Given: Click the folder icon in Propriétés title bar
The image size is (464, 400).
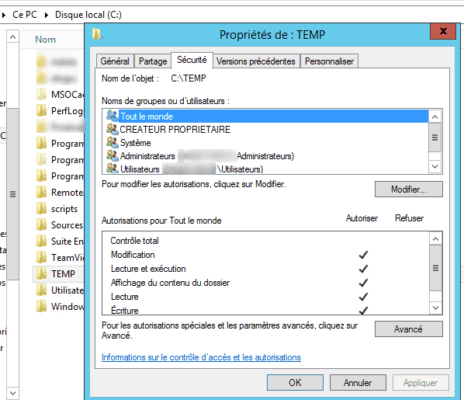Looking at the screenshot, I should [x=97, y=34].
